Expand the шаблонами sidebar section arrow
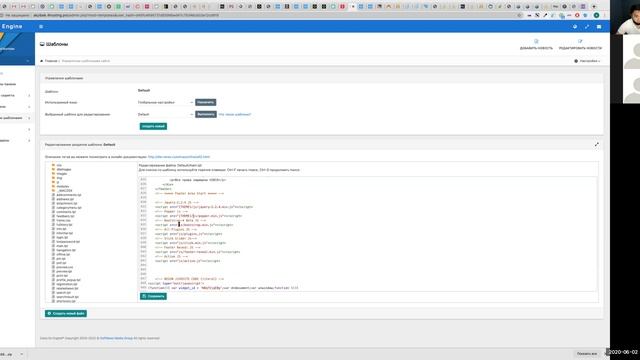This screenshot has width=640, height=360. pyautogui.click(x=29, y=118)
